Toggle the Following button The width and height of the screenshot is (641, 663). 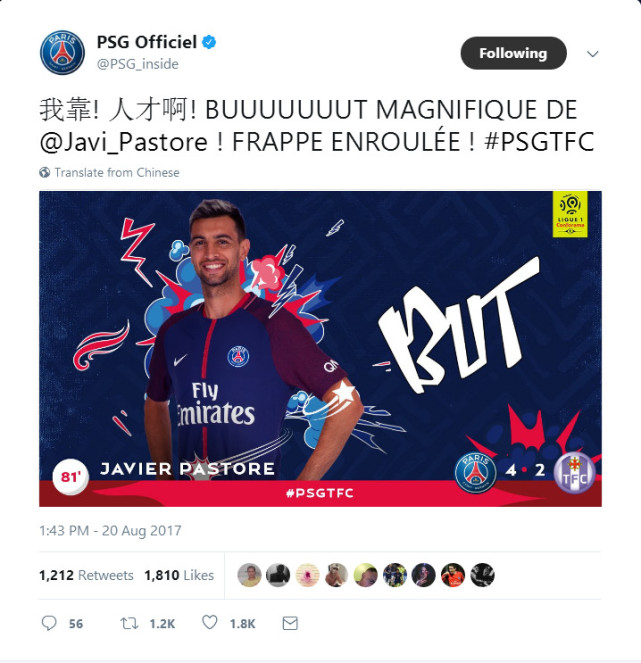(x=513, y=53)
